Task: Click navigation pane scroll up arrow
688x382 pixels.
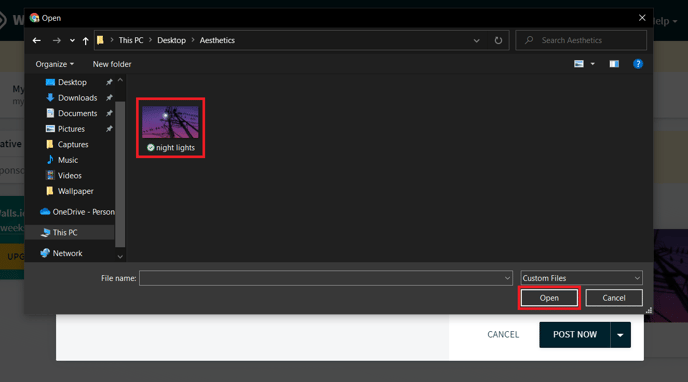Action: tap(120, 80)
